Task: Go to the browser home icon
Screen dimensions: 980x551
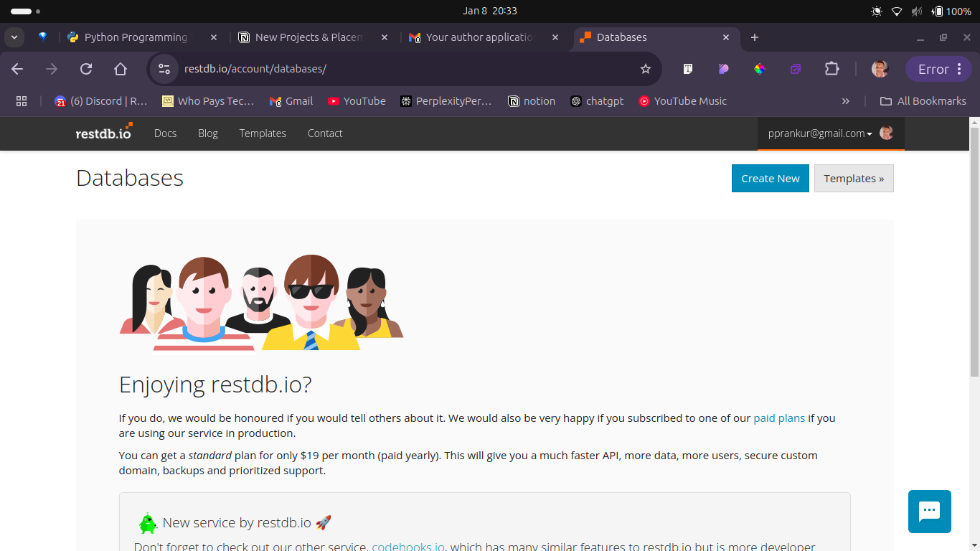Action: point(121,69)
